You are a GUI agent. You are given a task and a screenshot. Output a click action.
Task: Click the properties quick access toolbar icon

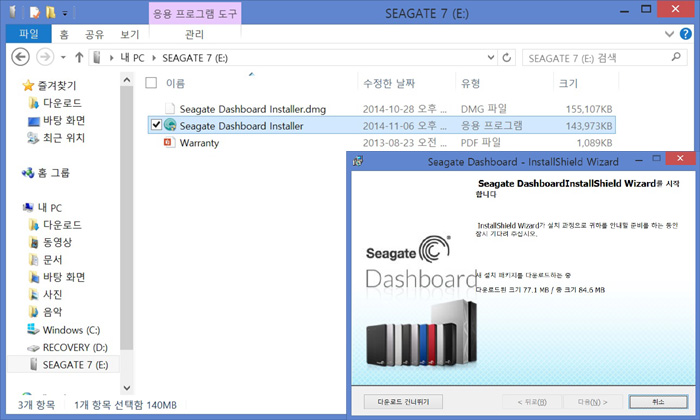point(35,12)
